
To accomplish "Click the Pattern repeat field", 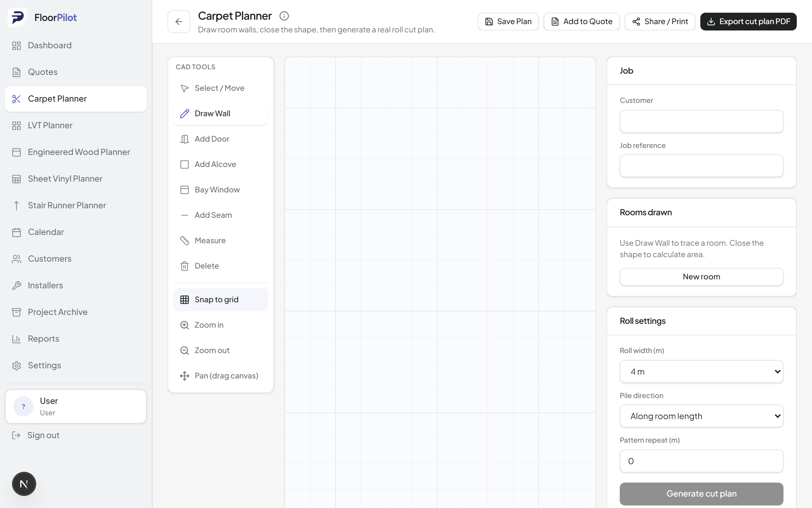I will [701, 461].
